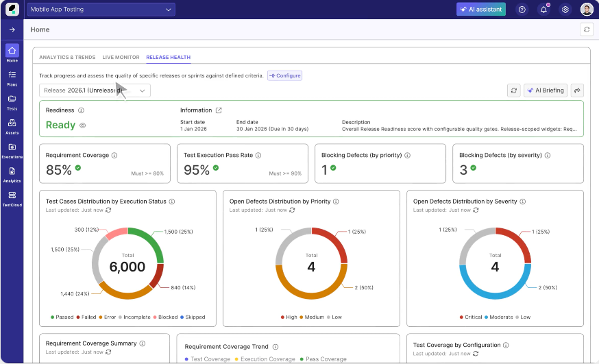Screen dimensions: 599x364
Task: Toggle the eye icon beside Ready status
Action: [82, 125]
